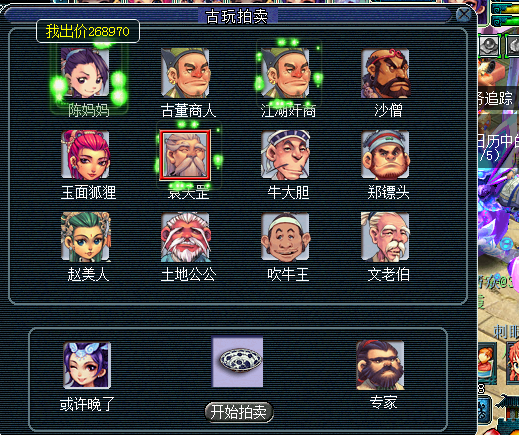Inspect the blue porcelain plate item

238,362
